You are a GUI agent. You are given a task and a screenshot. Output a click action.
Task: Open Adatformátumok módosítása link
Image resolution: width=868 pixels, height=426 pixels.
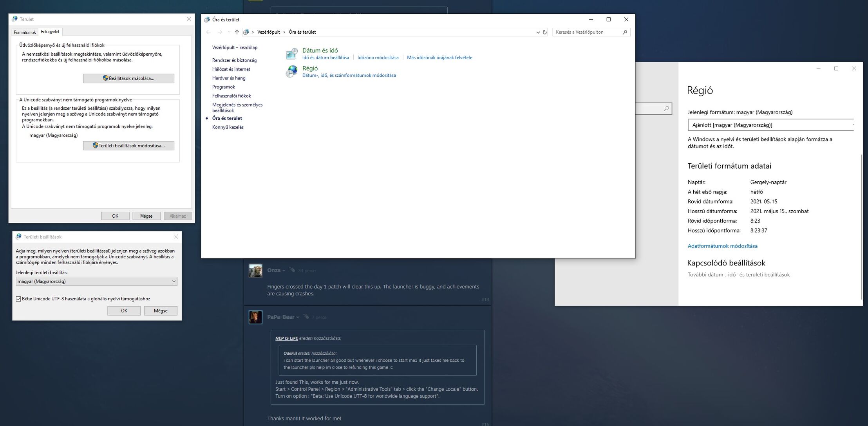(722, 246)
